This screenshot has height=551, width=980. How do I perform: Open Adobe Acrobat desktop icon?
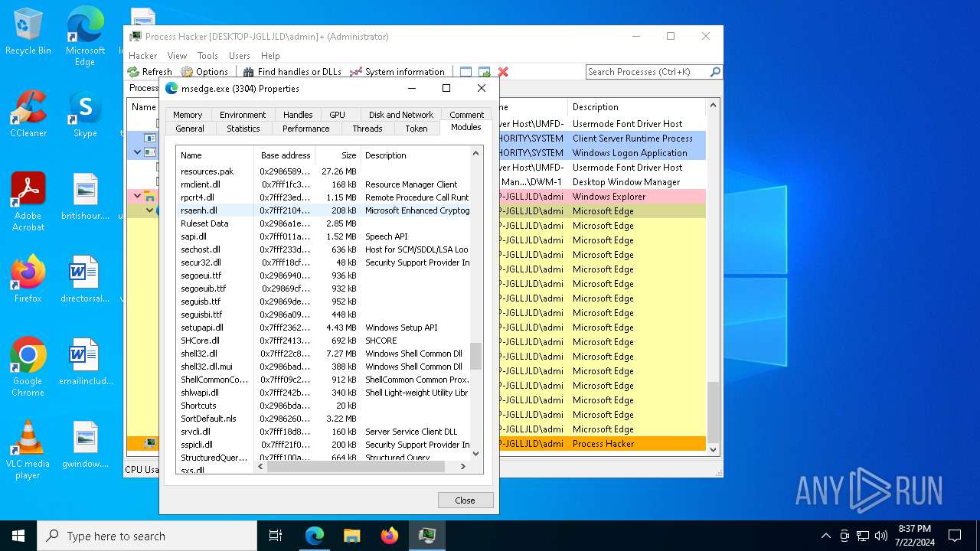tap(28, 201)
